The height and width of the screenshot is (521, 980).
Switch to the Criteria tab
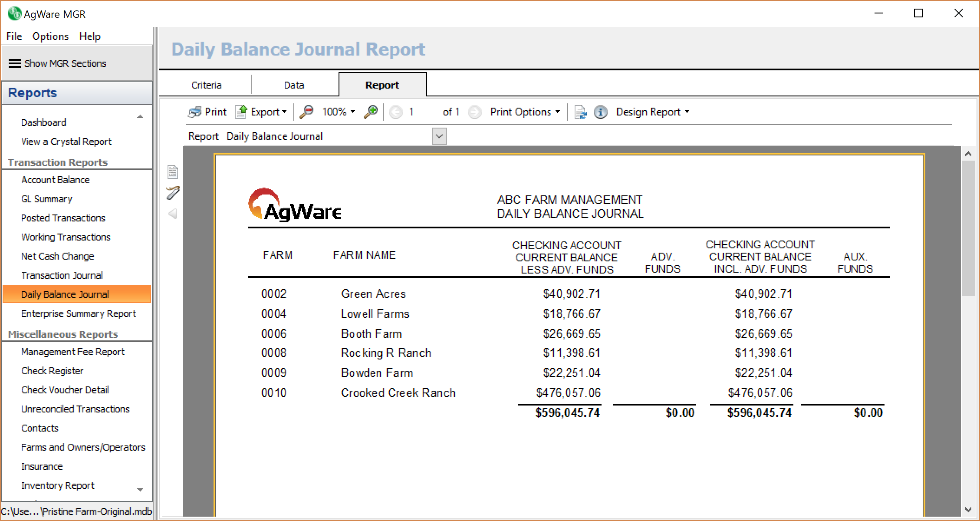(206, 85)
